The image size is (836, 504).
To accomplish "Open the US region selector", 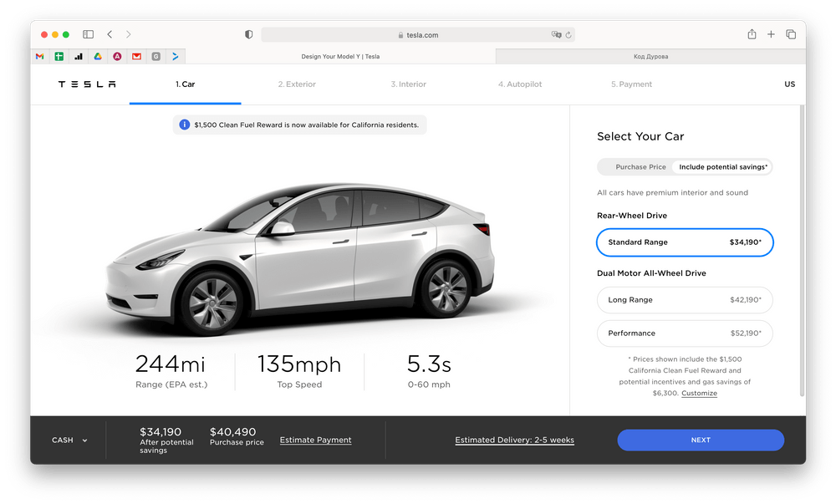I will 789,84.
